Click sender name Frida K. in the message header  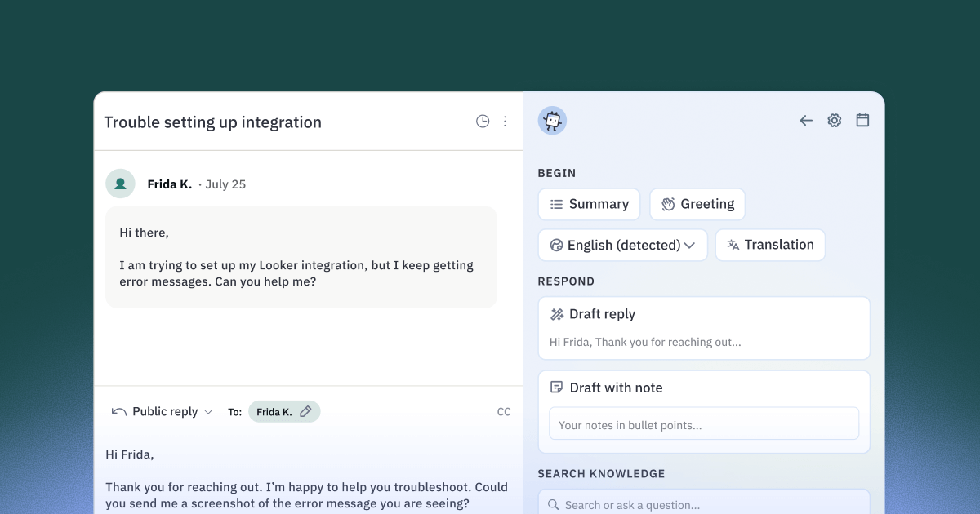tap(170, 184)
